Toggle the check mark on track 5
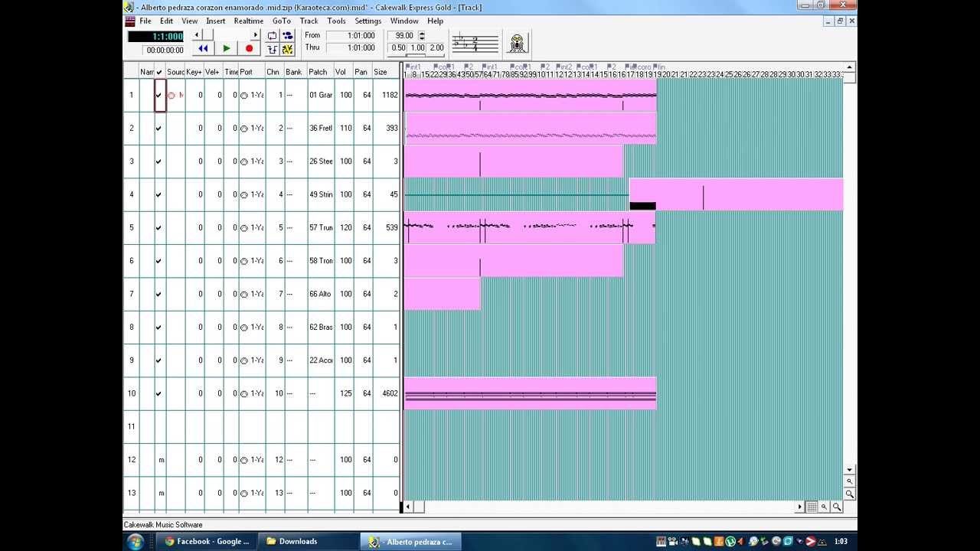This screenshot has height=551, width=980. 159,228
